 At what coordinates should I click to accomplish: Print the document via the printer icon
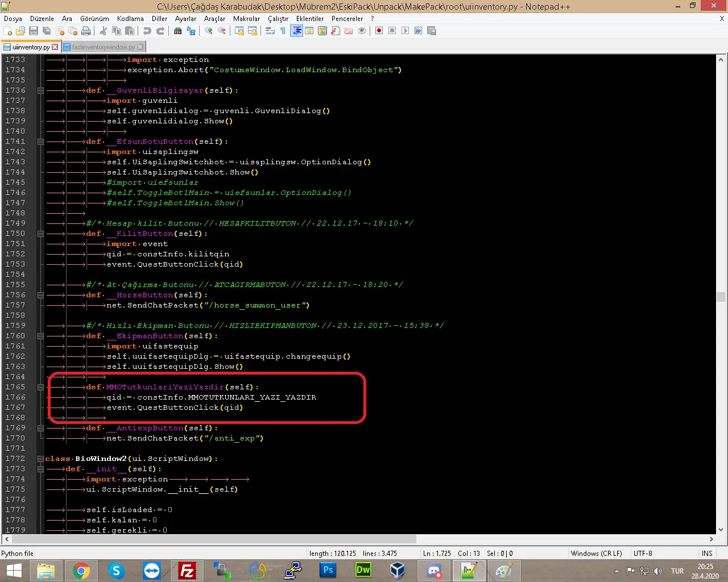(x=86, y=31)
